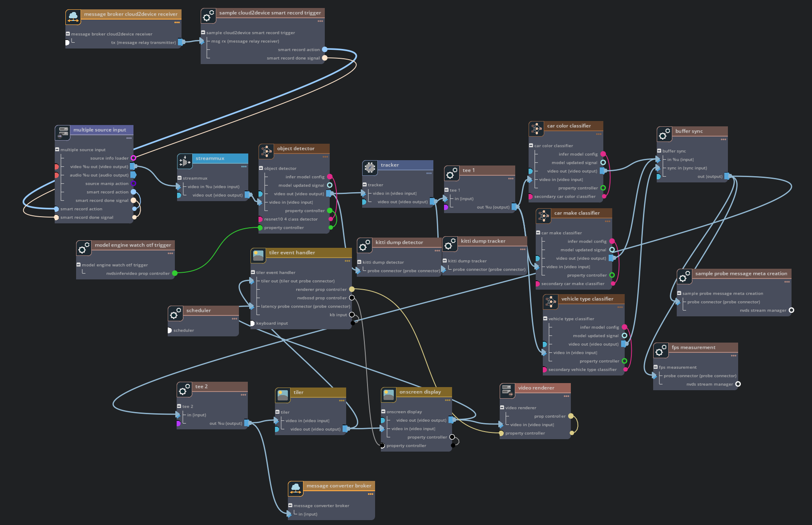Click the video renderer prop controller port
The height and width of the screenshot is (525, 812).
(571, 416)
